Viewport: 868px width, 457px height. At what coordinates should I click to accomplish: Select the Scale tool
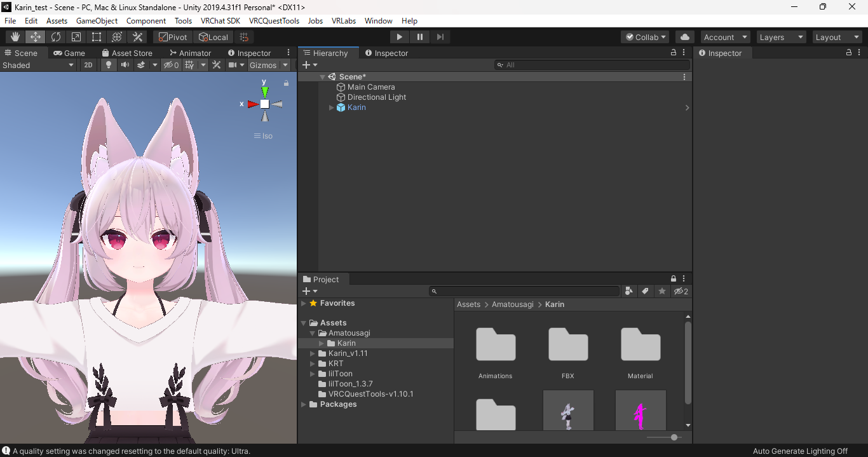tap(76, 37)
